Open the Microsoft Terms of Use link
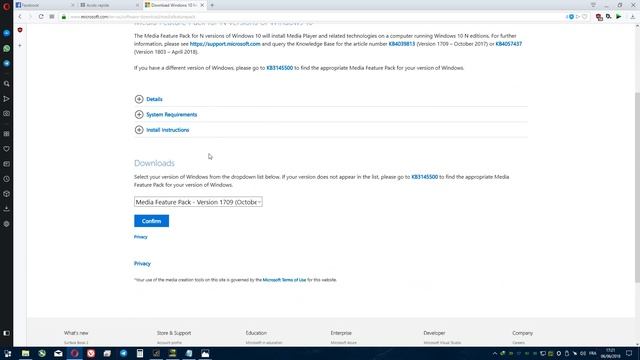Screen dimensions: 640x360 pyautogui.click(x=284, y=280)
